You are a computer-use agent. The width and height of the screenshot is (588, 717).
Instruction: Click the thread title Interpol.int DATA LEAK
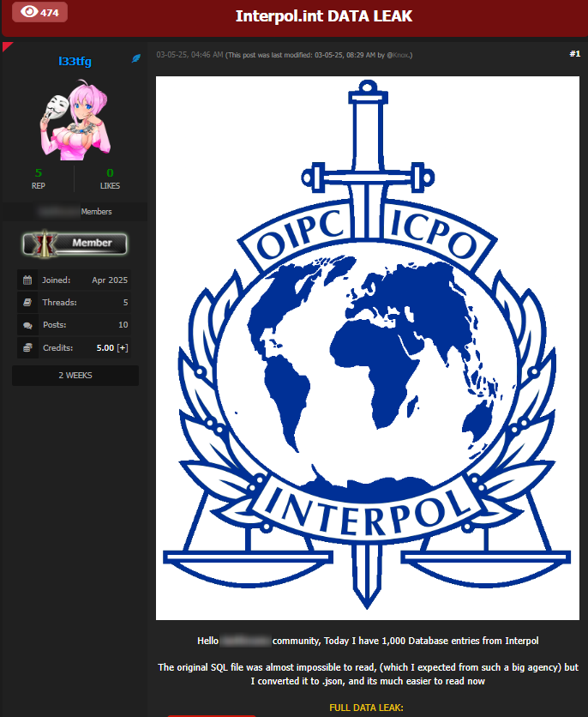click(324, 16)
